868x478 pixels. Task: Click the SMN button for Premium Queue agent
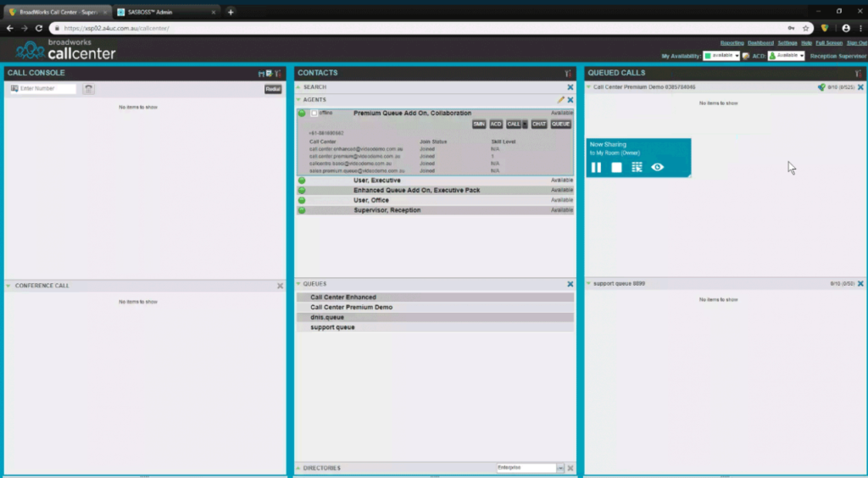[479, 125]
